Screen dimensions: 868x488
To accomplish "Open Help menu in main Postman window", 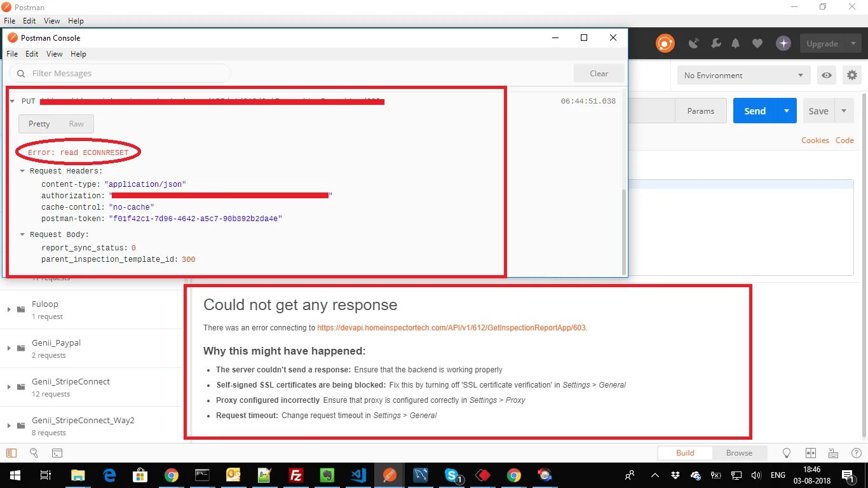I will click(76, 21).
